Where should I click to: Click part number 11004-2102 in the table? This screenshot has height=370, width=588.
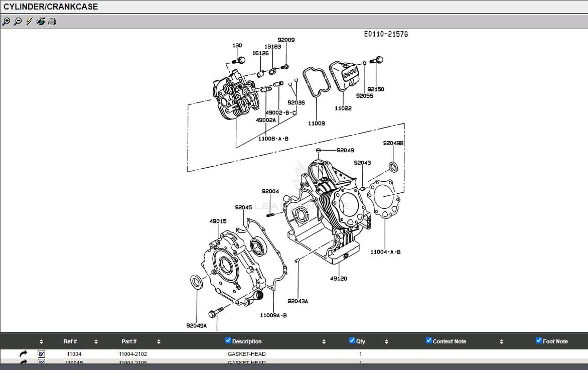coord(133,354)
